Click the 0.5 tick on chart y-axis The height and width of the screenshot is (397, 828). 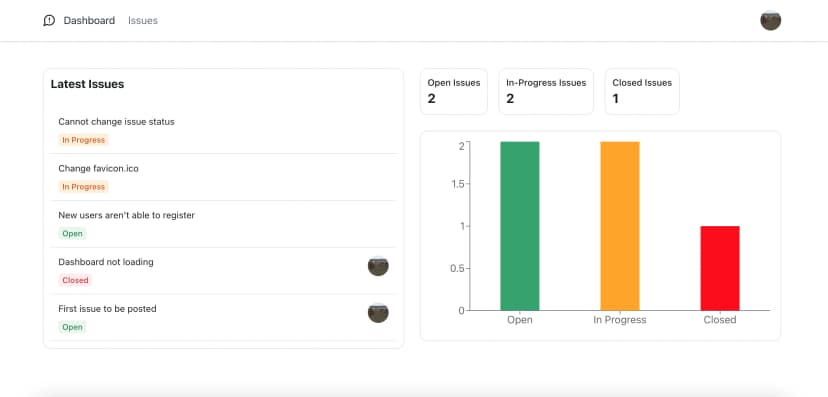pos(457,268)
